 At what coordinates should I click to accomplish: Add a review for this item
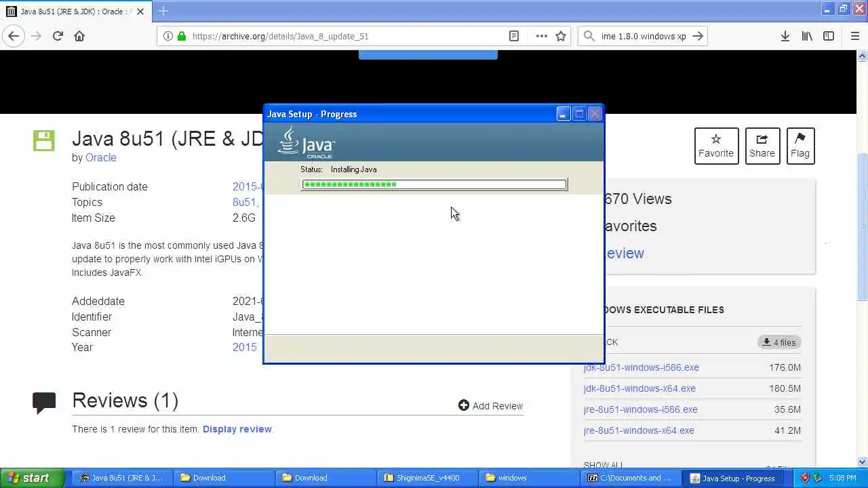tap(490, 405)
